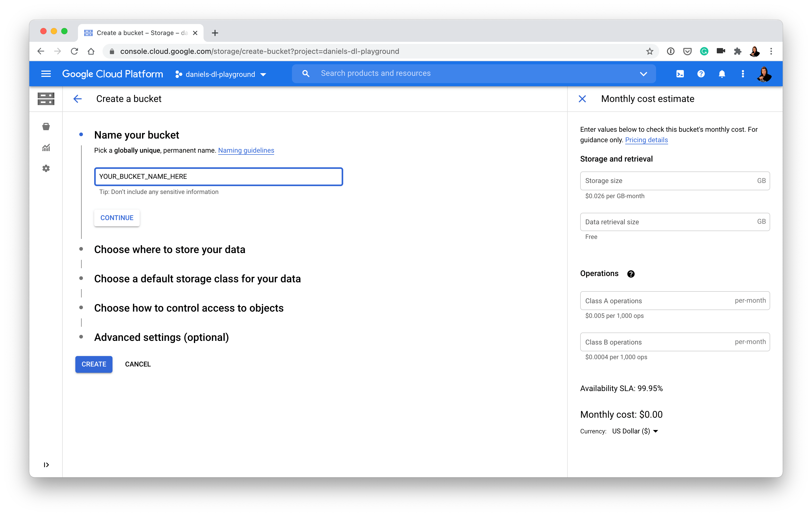Open Monitoring via the chart icon

tap(46, 147)
